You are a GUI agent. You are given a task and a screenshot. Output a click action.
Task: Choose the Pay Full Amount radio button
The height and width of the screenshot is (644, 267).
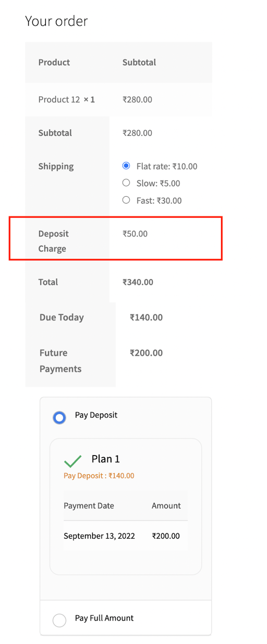coord(59,620)
